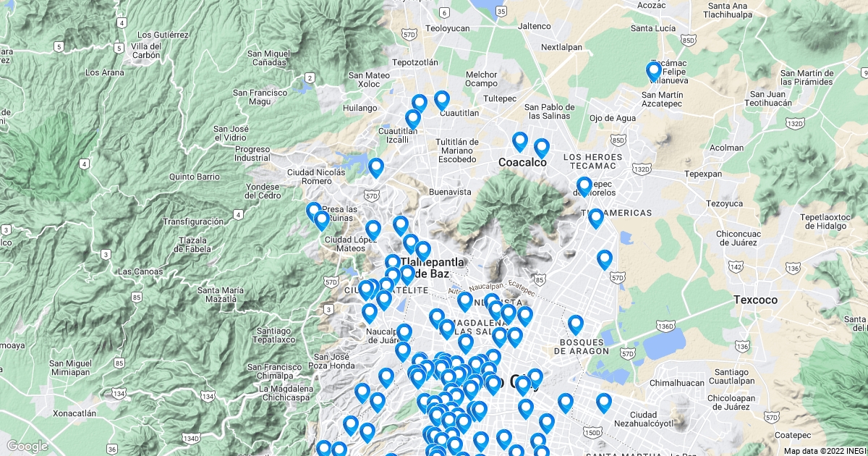Click the pin above Naucalpan de Juárez label

click(370, 313)
